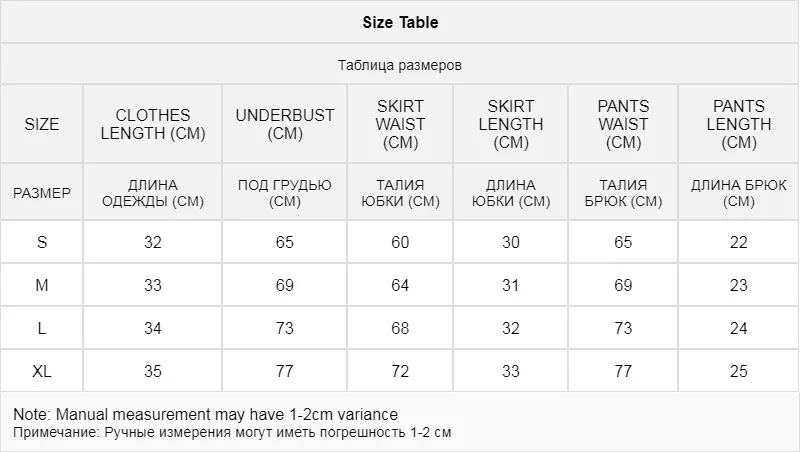The height and width of the screenshot is (452, 800).
Task: Select the PANTS LENGTH (CM) header
Action: [x=739, y=125]
